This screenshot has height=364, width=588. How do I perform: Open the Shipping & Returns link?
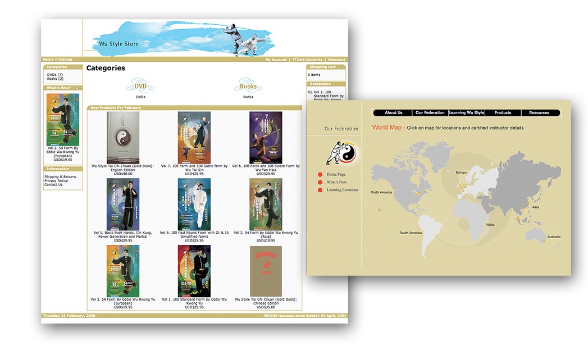pyautogui.click(x=60, y=177)
